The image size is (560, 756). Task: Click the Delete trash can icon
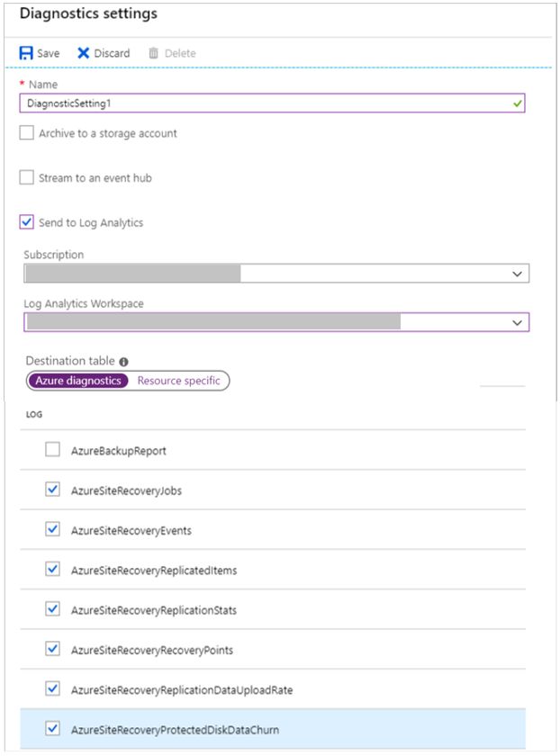(x=153, y=53)
